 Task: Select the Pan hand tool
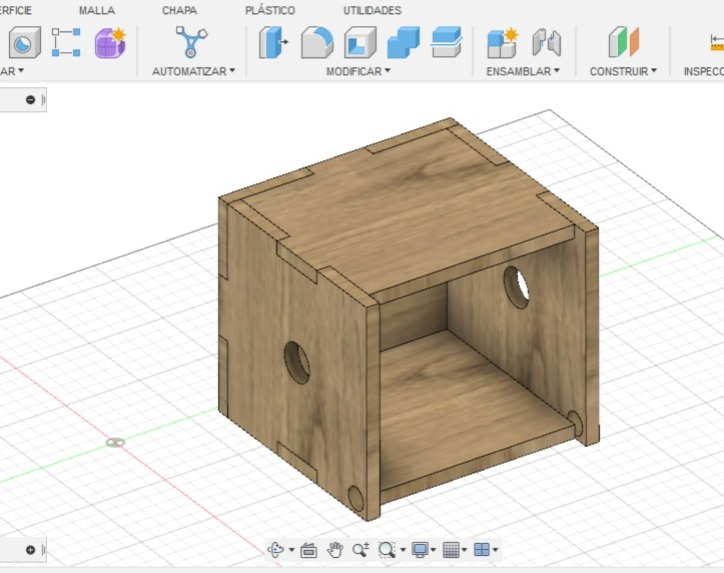coord(335,549)
